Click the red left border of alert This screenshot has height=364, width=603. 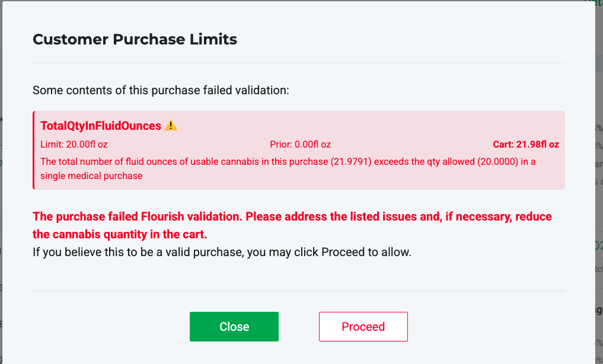pyautogui.click(x=34, y=150)
